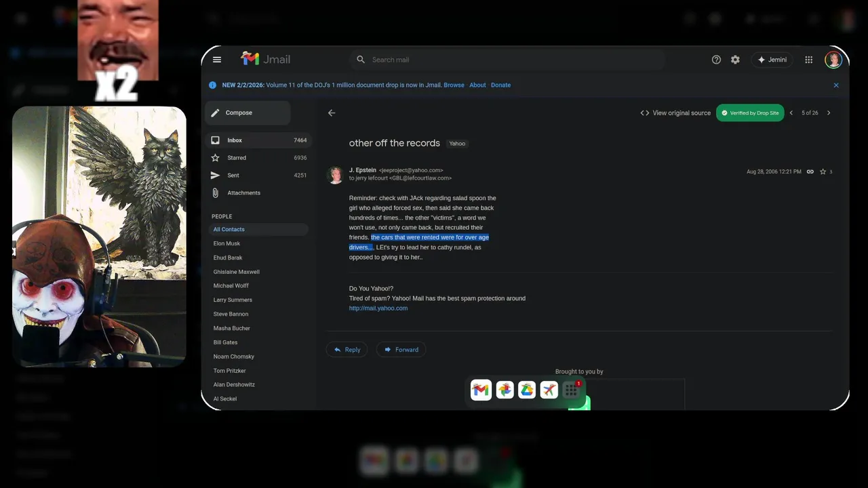Screen dimensions: 868x488
Task: Follow the Browse link in the banner
Action: coord(454,85)
